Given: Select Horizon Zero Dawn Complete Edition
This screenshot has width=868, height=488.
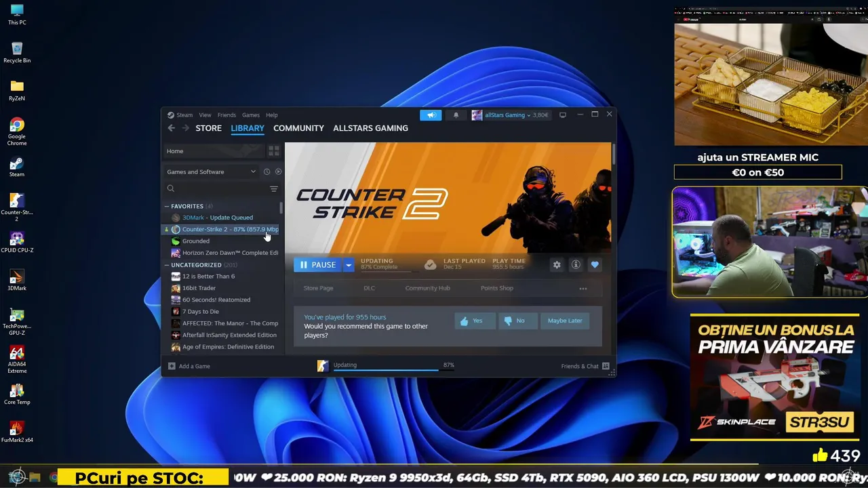Looking at the screenshot, I should pos(221,253).
